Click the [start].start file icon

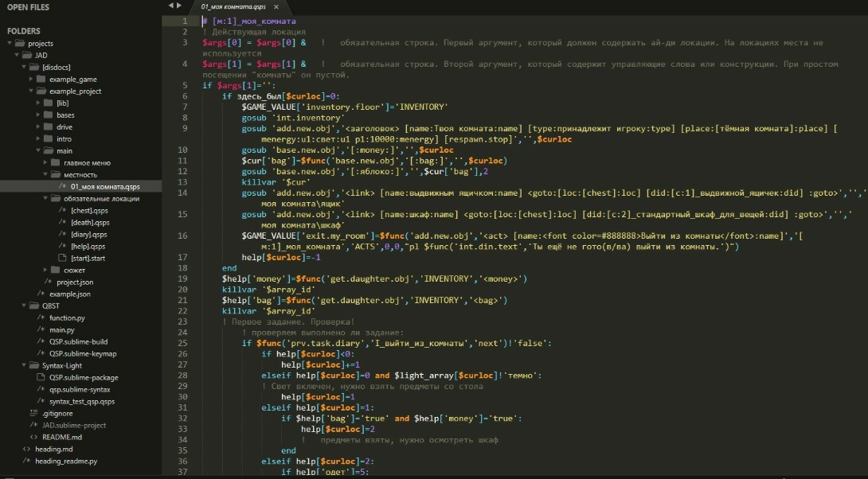(63, 258)
